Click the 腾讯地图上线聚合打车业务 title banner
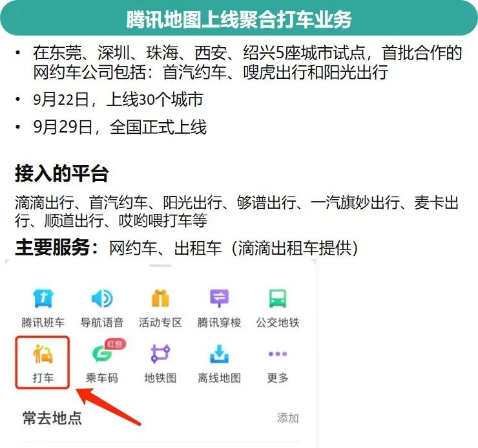Image resolution: width=478 pixels, height=448 pixels. pyautogui.click(x=239, y=18)
